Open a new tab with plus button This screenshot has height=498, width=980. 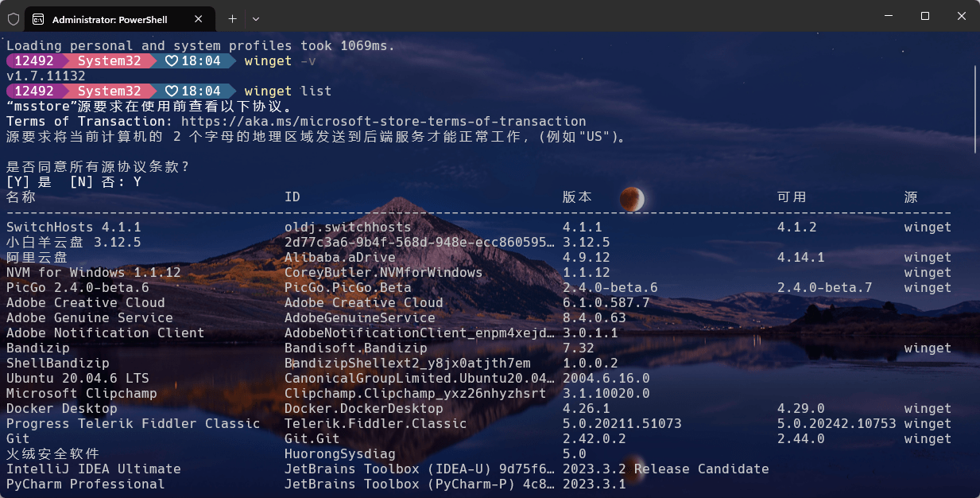click(x=233, y=18)
